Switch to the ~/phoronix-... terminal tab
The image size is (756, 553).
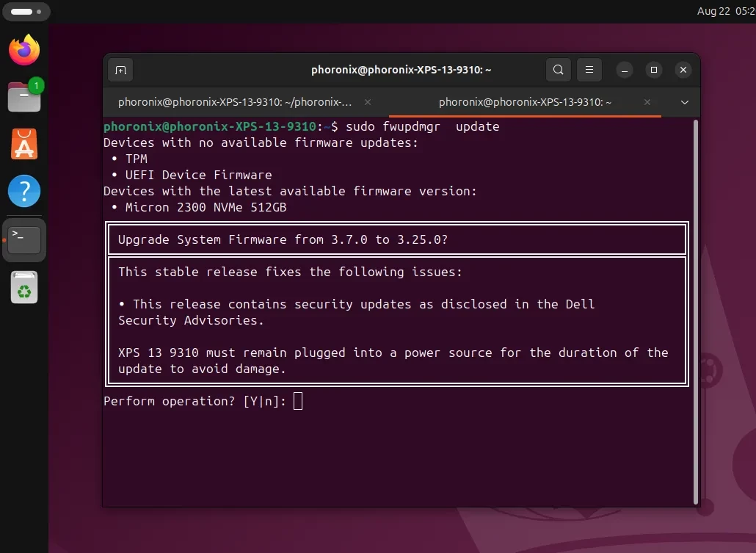[x=235, y=102]
